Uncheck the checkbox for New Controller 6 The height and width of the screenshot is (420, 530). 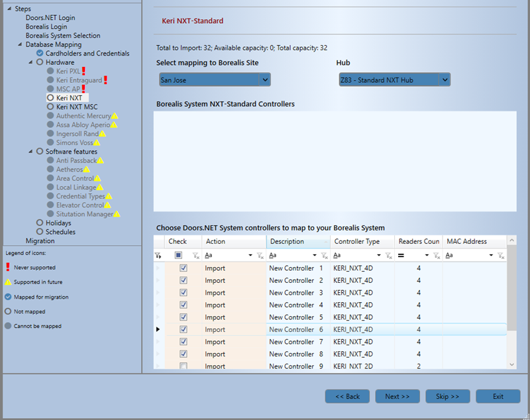point(184,329)
